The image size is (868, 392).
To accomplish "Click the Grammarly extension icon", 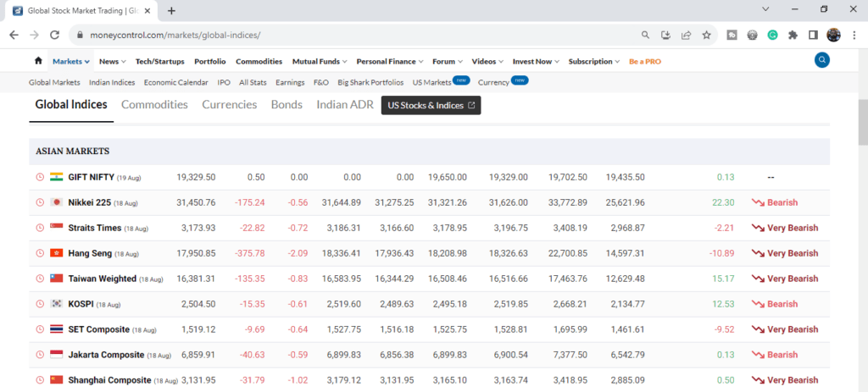I will tap(772, 35).
